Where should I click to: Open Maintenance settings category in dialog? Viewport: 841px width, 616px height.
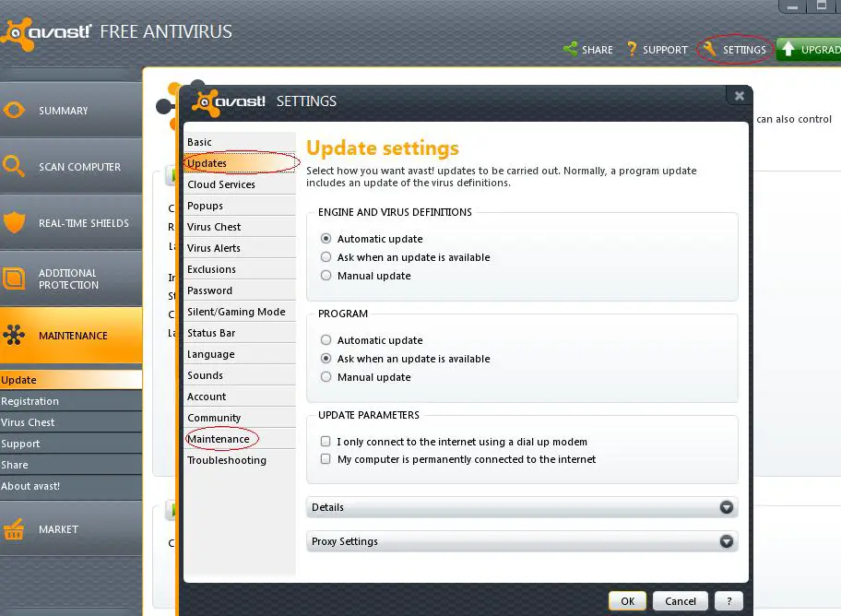[x=239, y=439]
